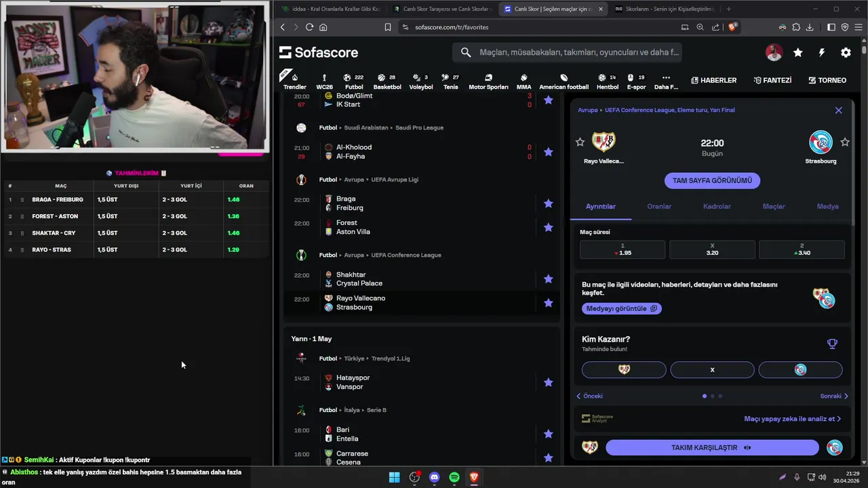Close the match details panel
Viewport: 868px width, 488px height.
tap(839, 110)
